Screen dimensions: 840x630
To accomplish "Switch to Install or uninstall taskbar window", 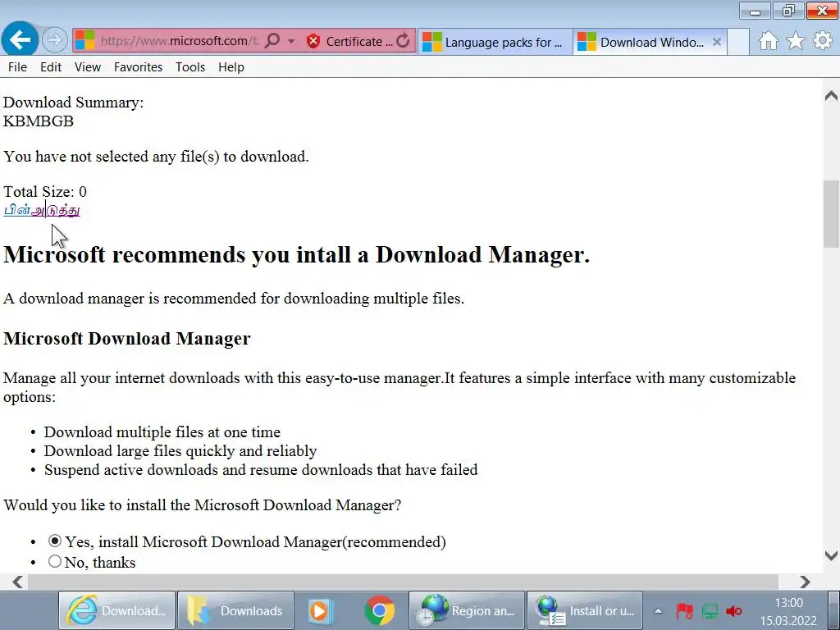I will (x=585, y=610).
